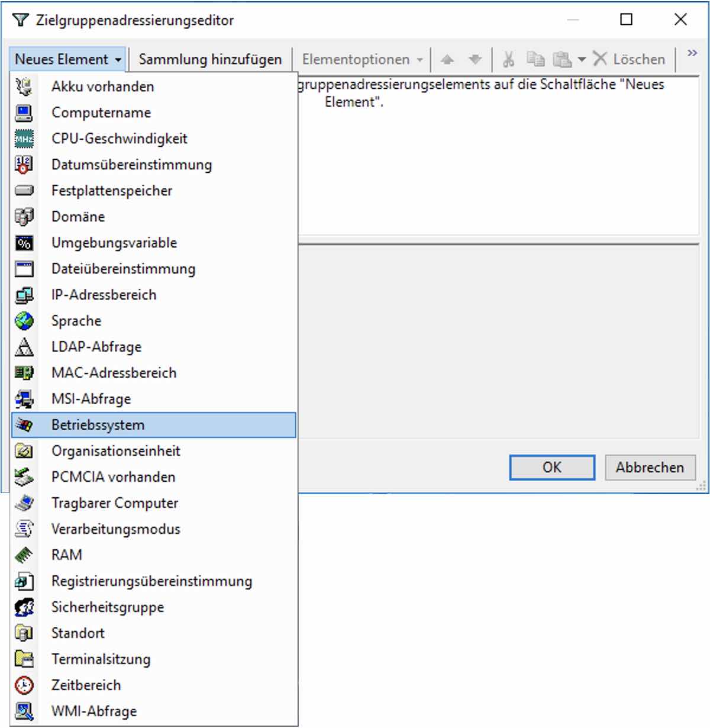Click the globe icon next to Sprache
This screenshot has height=728, width=710.
coord(24,321)
